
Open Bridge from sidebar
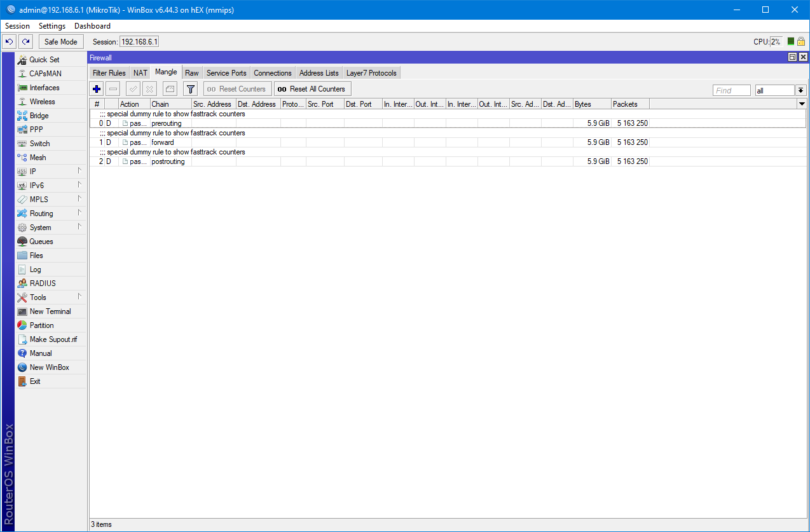[x=51, y=116]
